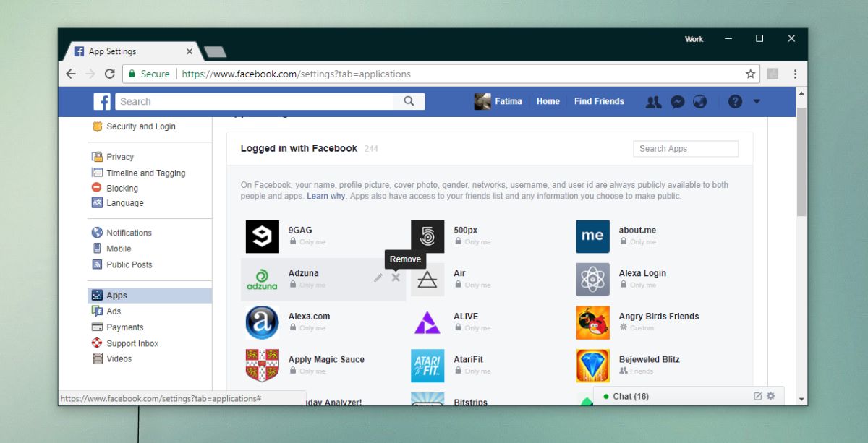Go back to previous page
868x443 pixels.
(x=70, y=74)
